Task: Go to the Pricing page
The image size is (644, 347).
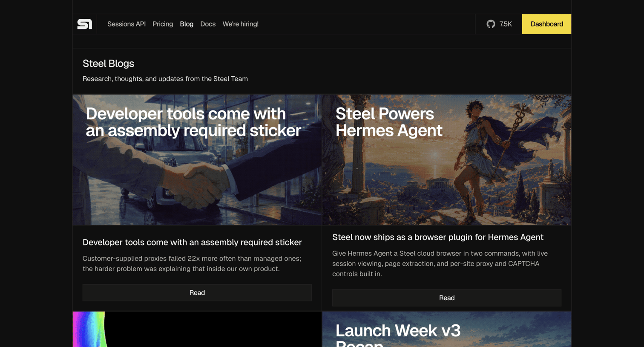Action: point(163,24)
